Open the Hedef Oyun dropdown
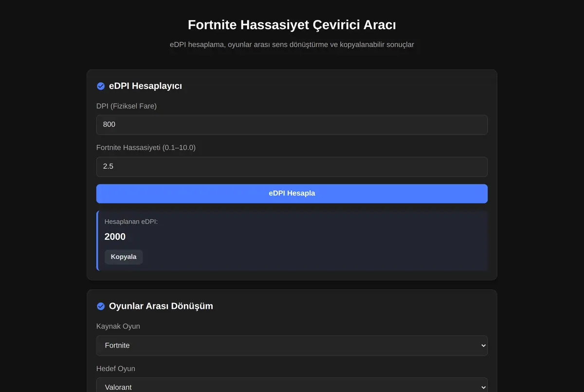 click(x=292, y=386)
